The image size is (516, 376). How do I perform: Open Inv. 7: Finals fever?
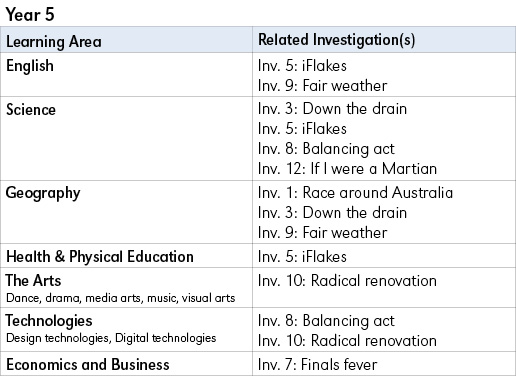coord(317,364)
